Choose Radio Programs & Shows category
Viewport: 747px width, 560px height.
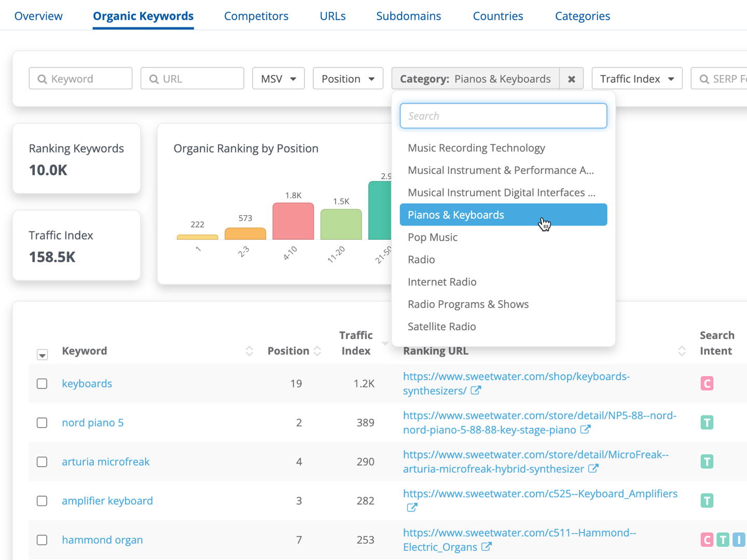503,304
